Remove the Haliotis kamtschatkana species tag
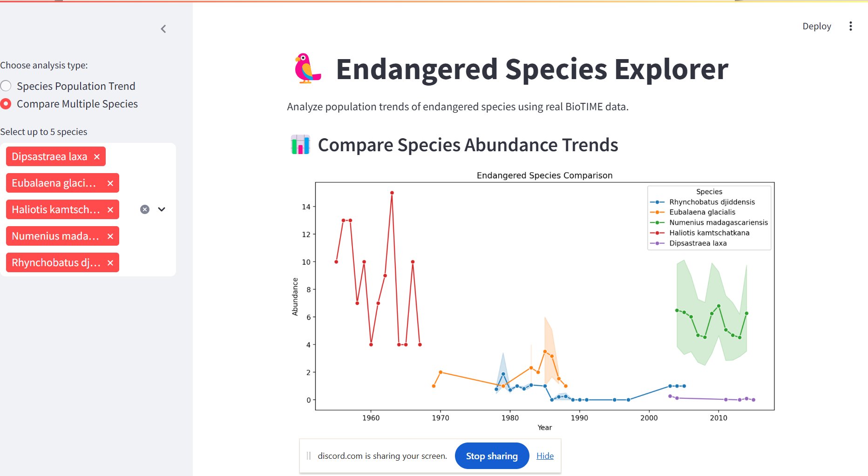The height and width of the screenshot is (476, 868). (x=110, y=209)
